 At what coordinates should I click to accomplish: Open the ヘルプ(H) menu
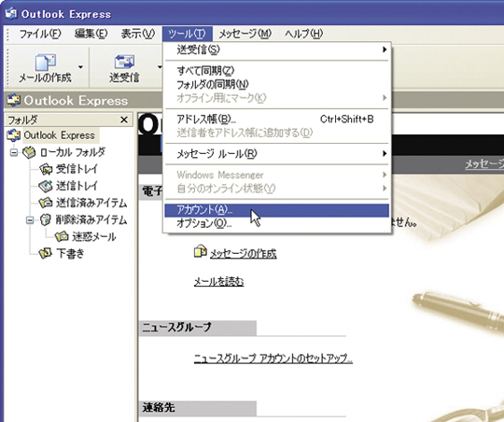coord(303,34)
